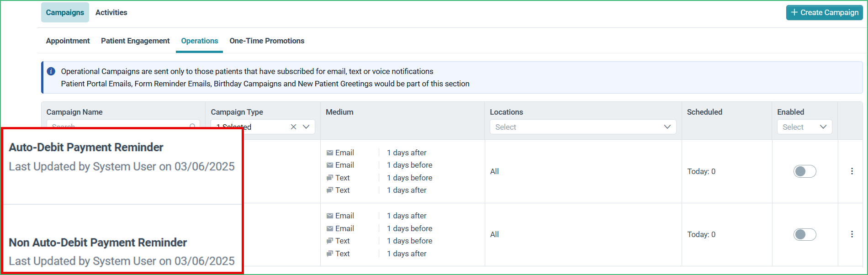The height and width of the screenshot is (275, 868).
Task: Open kebab menu for Auto-Debit Payment Reminder row
Action: tap(852, 171)
